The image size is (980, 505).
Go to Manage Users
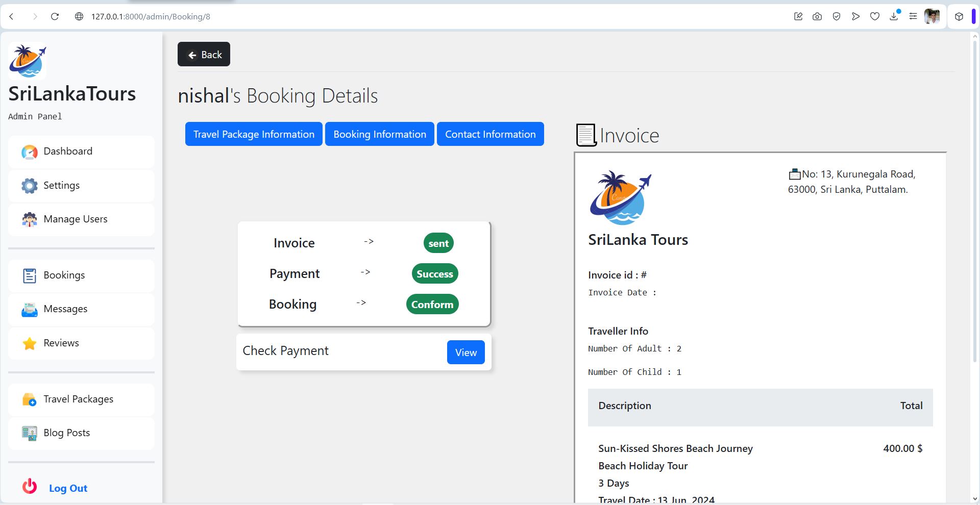click(81, 219)
